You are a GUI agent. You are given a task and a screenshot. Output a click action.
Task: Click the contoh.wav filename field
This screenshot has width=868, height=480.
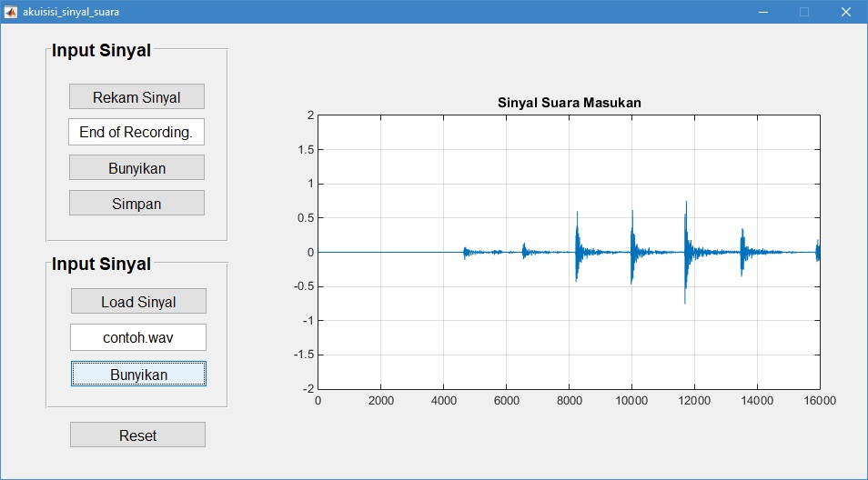coord(138,337)
